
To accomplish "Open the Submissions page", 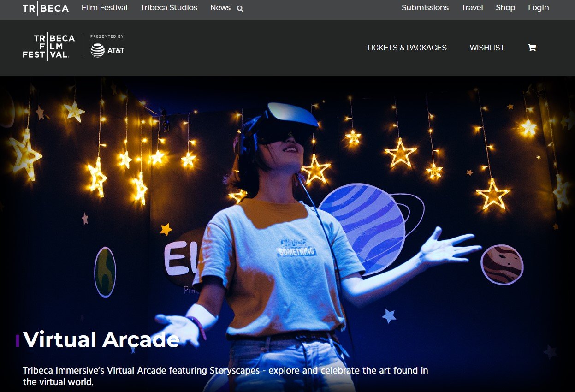I will tap(425, 8).
